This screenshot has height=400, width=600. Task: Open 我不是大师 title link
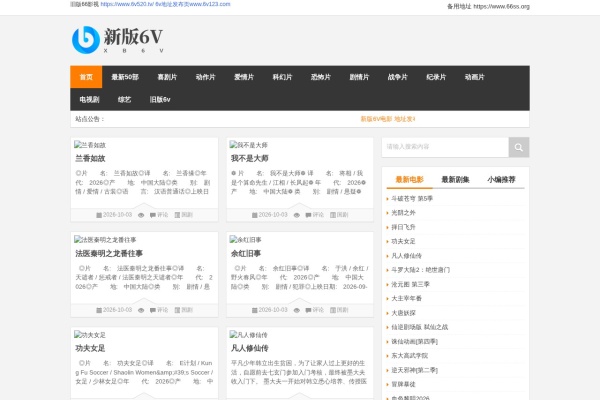pyautogui.click(x=249, y=158)
